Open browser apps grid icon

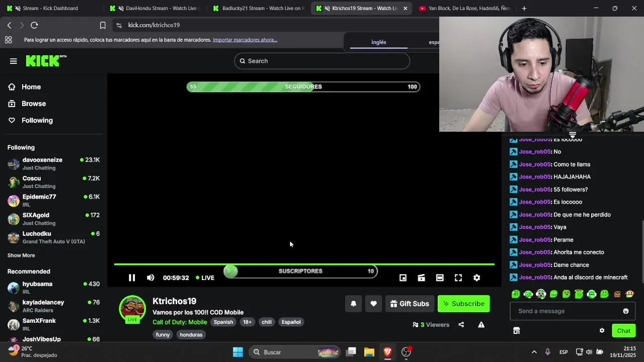pos(8,40)
